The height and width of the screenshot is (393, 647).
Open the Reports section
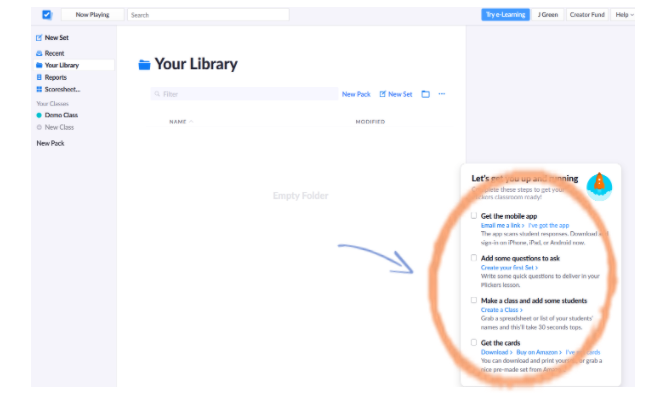tap(56, 77)
